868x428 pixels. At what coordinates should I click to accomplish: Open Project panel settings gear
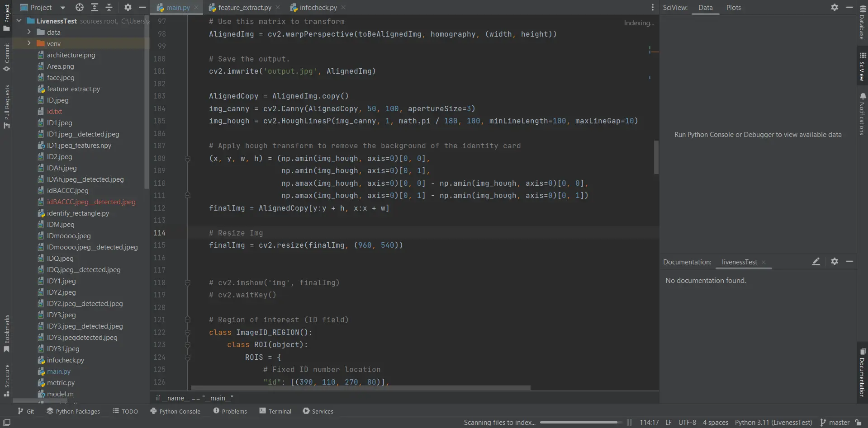click(x=128, y=7)
